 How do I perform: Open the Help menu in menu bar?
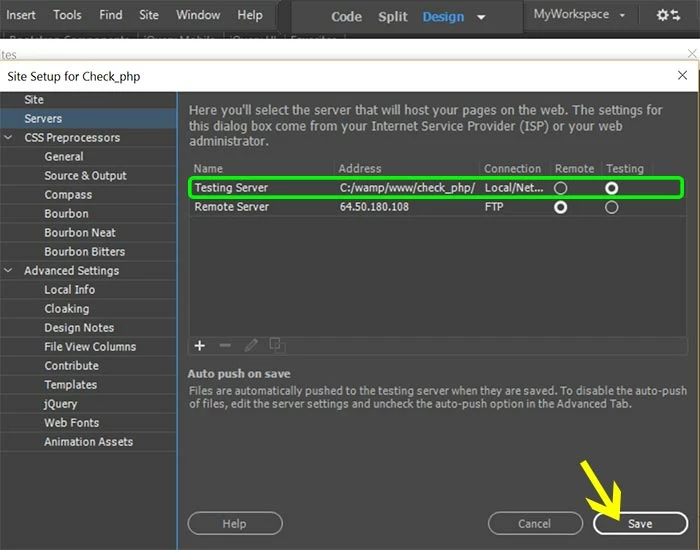pyautogui.click(x=250, y=15)
